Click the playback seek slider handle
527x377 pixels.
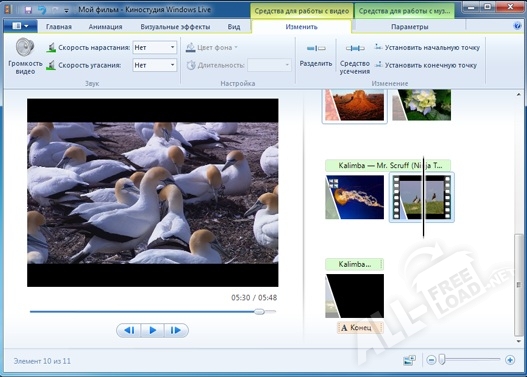[259, 311]
